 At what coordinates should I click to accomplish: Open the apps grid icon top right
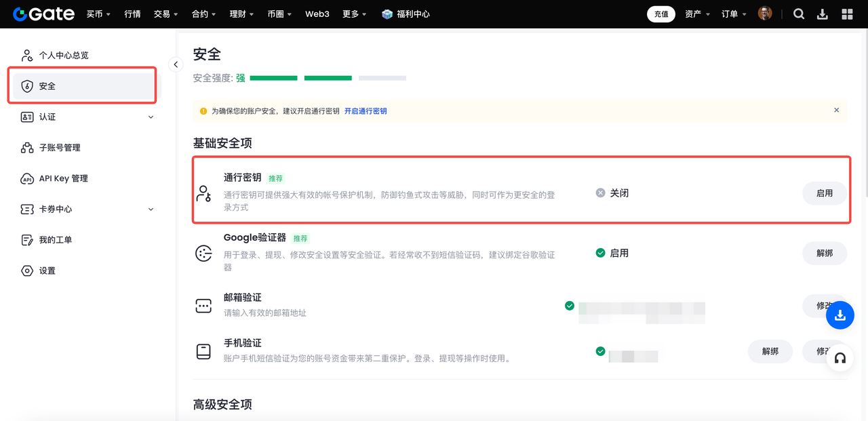click(846, 14)
